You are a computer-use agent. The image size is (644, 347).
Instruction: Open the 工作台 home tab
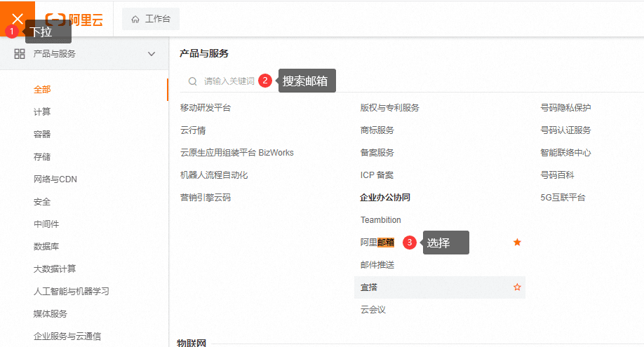151,19
